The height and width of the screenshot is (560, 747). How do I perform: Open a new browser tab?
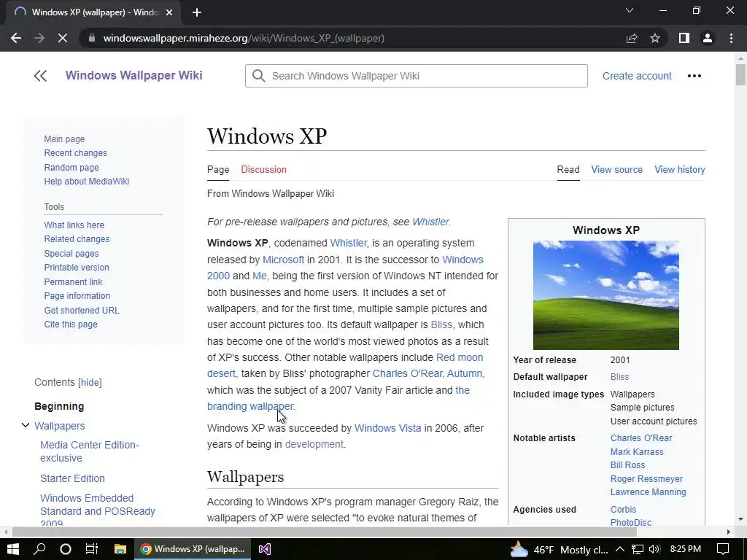pyautogui.click(x=197, y=12)
